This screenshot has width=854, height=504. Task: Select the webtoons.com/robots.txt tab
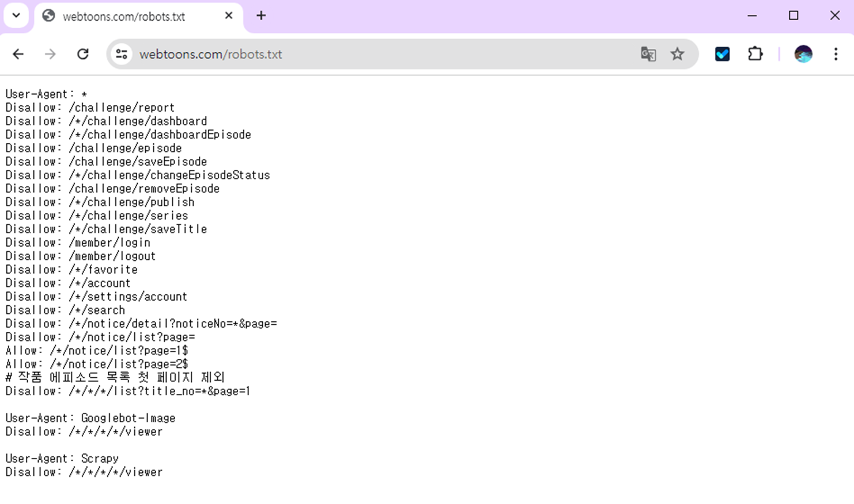138,16
